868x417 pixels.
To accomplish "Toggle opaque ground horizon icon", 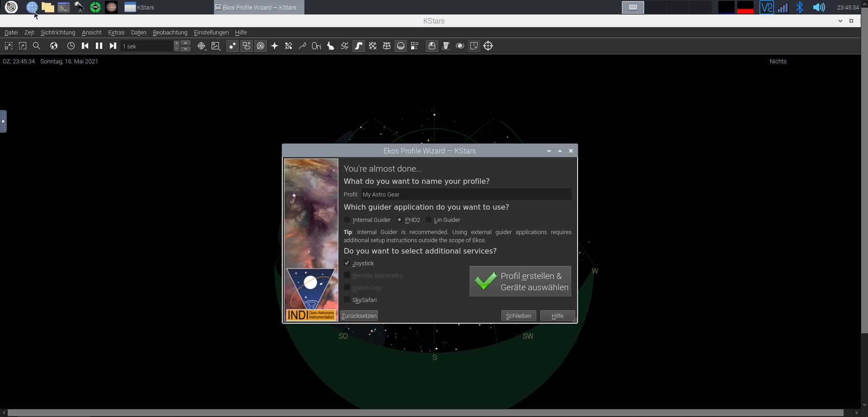I will (401, 46).
